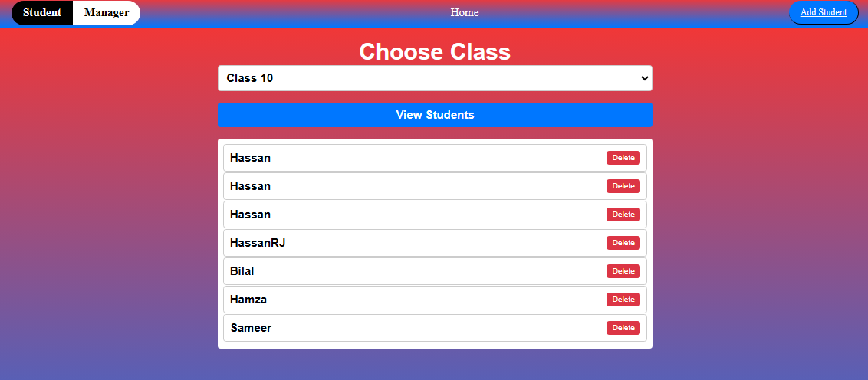Go to the Home page link
The width and height of the screenshot is (868, 380).
pyautogui.click(x=465, y=12)
